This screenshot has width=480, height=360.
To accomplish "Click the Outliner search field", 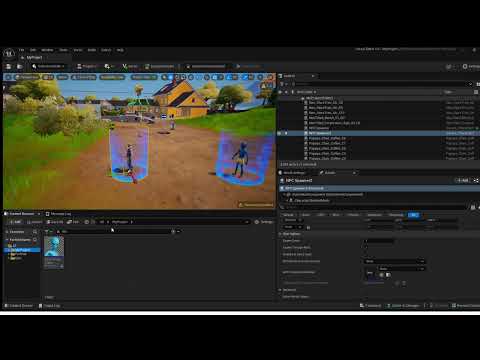I will pos(382,84).
